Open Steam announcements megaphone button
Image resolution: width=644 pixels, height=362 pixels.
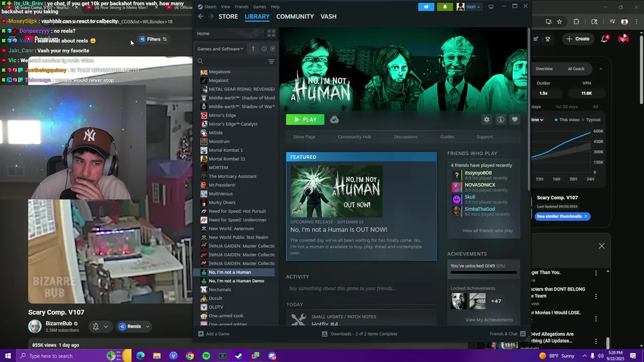426,7
